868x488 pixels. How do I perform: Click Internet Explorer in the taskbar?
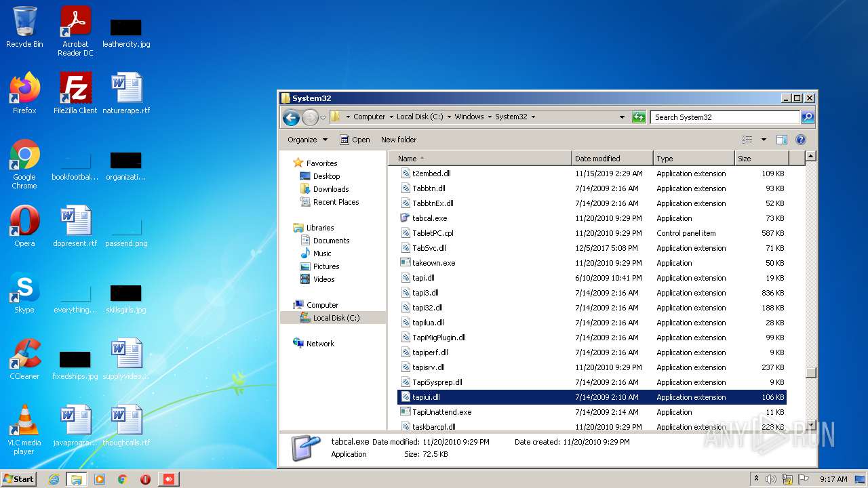pos(54,479)
